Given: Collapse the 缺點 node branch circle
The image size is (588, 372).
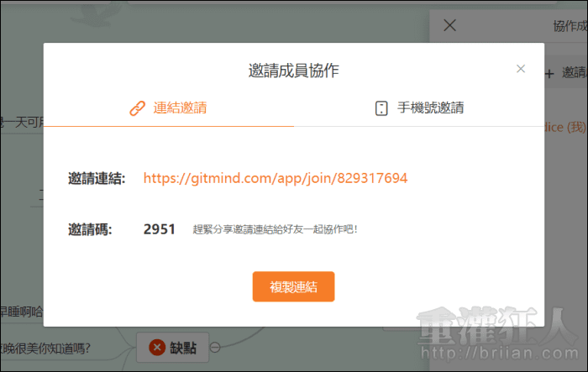Looking at the screenshot, I should 216,348.
